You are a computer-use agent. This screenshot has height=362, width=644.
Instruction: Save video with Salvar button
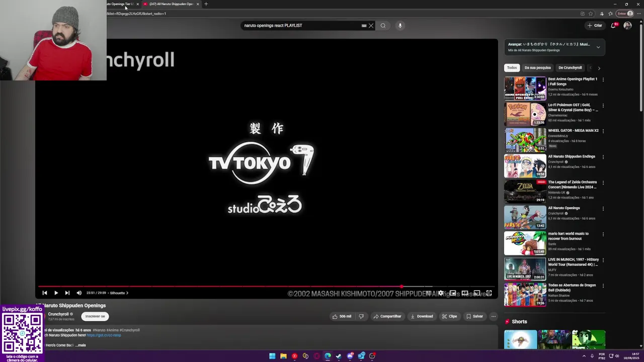point(474,316)
